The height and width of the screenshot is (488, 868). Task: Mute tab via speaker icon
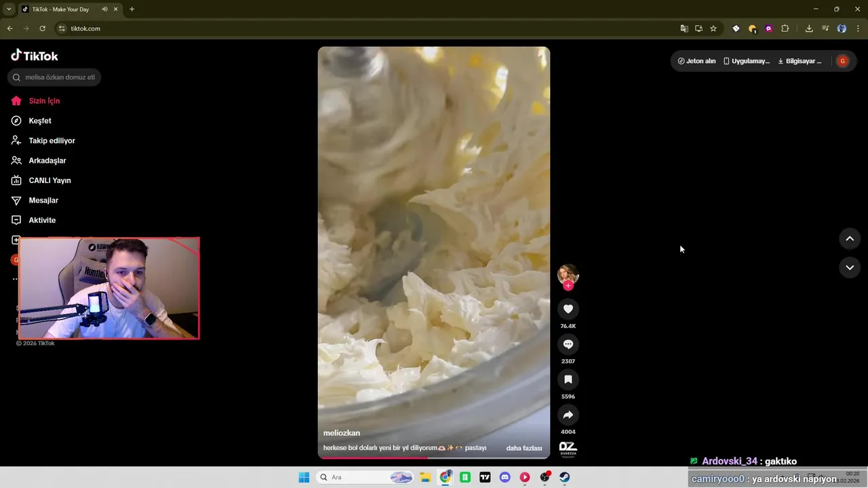(x=104, y=9)
